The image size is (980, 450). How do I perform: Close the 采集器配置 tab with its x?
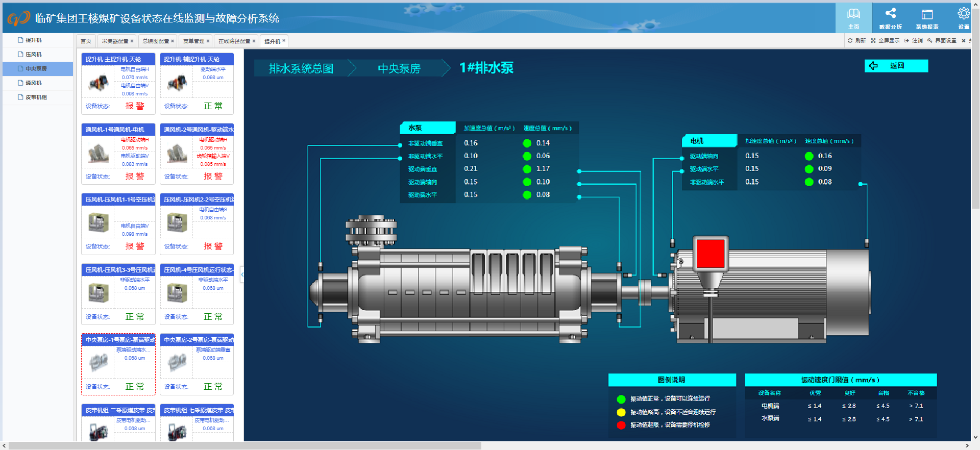[132, 41]
